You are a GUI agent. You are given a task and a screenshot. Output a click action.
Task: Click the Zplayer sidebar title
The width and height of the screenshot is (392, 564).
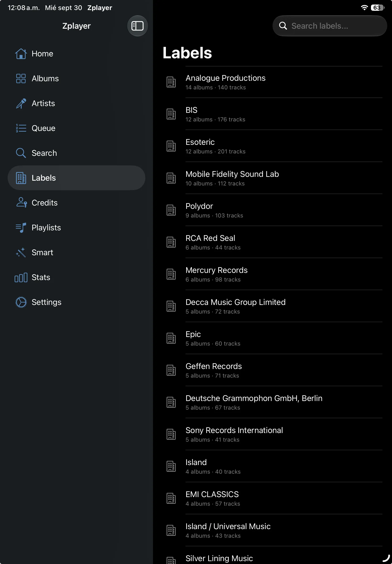coord(76,26)
